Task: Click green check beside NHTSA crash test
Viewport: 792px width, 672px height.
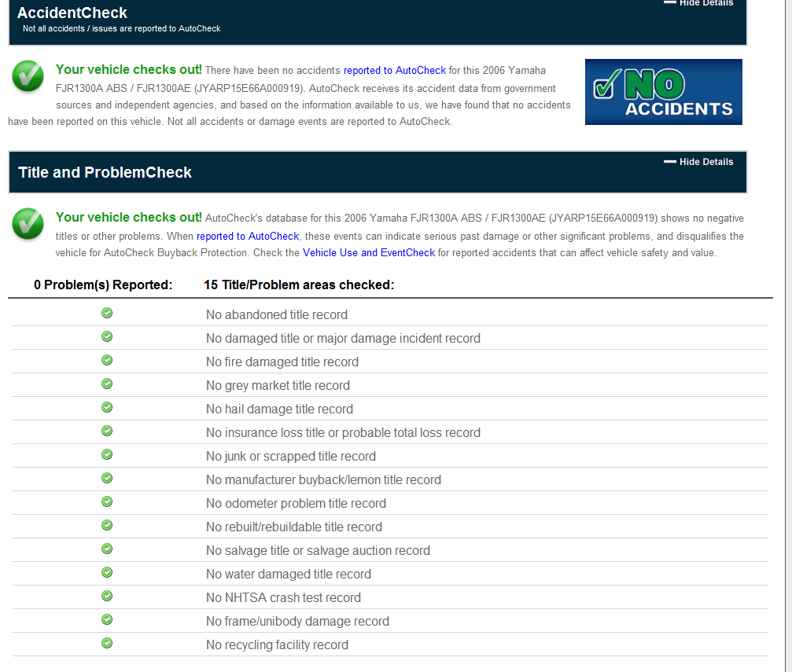Action: 107,596
